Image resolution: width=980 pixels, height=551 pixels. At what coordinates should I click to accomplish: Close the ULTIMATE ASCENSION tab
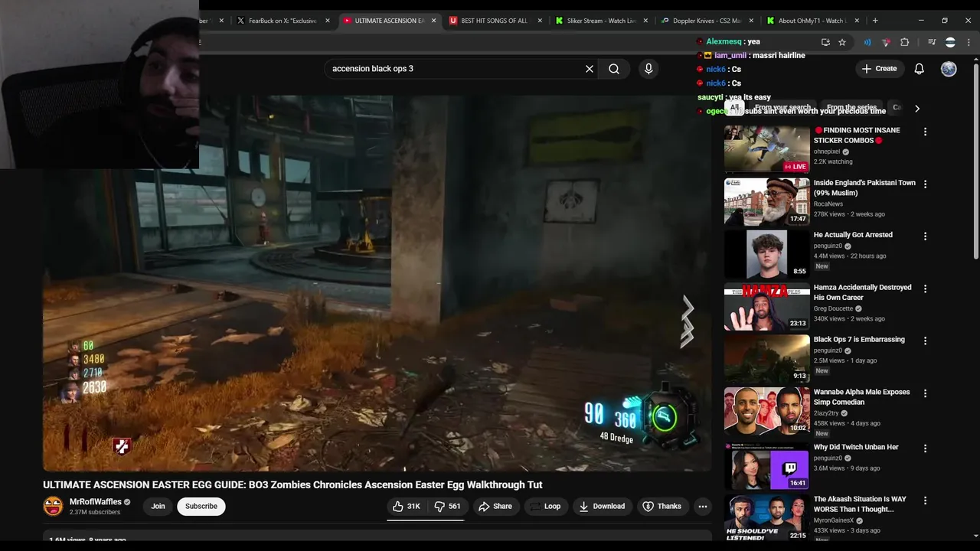(434, 21)
